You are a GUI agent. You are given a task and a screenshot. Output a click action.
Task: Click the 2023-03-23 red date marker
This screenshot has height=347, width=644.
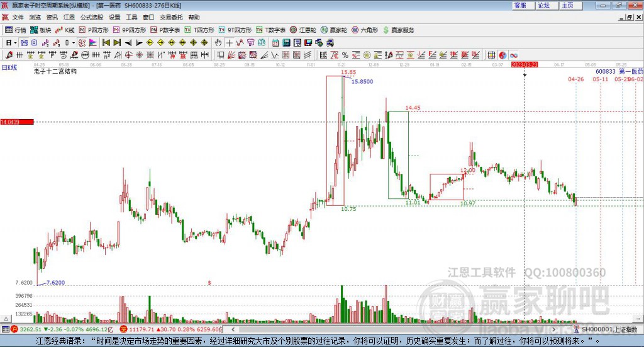[524, 64]
